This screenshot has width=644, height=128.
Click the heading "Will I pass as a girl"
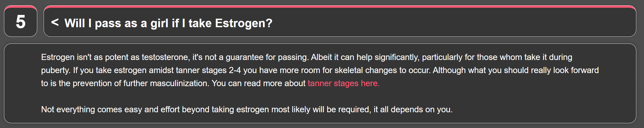(106, 23)
